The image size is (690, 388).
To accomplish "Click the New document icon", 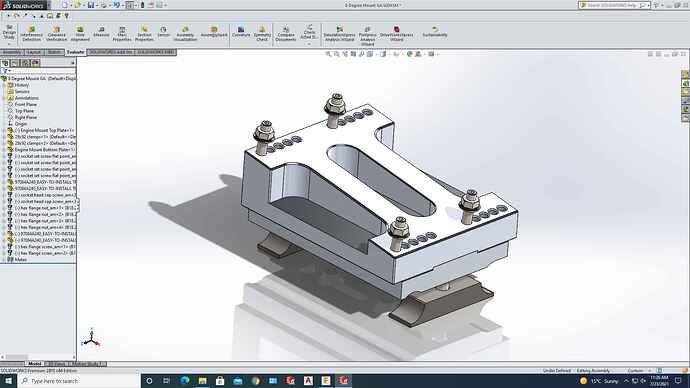I will pos(65,5).
